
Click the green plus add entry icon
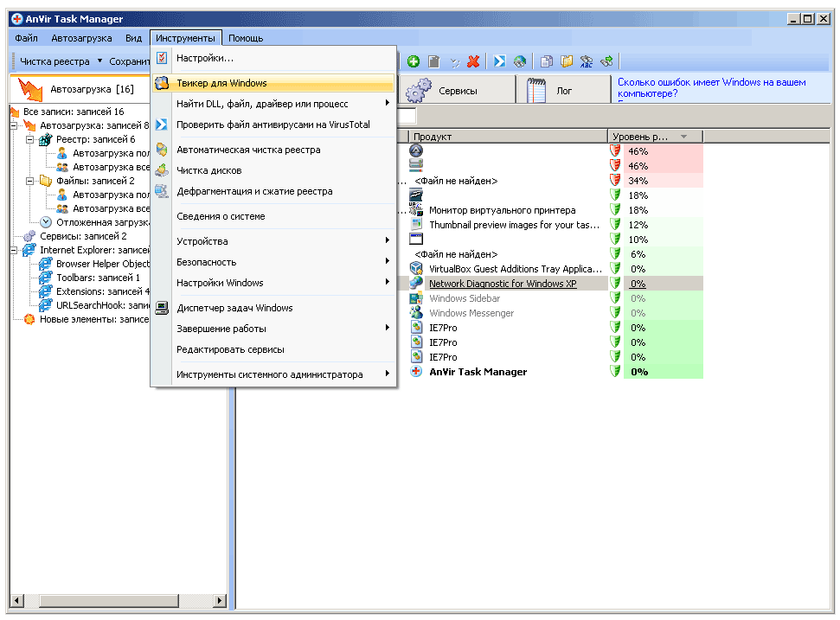click(414, 61)
